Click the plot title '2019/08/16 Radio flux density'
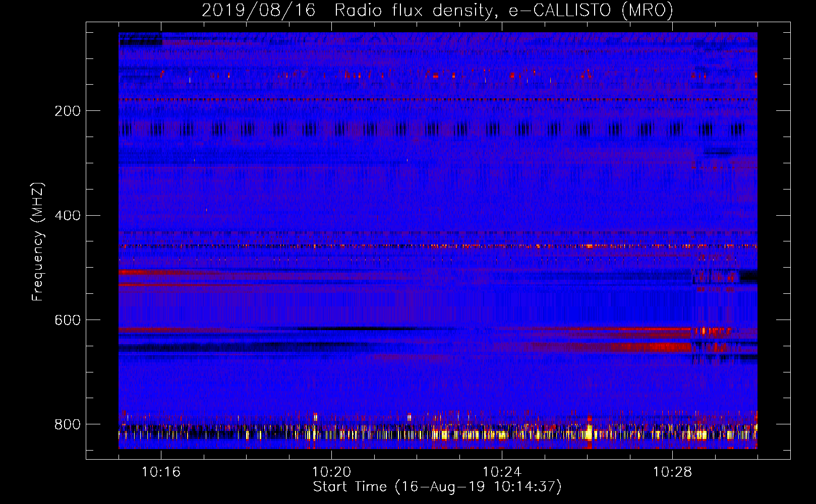This screenshot has width=816, height=504. pyautogui.click(x=437, y=10)
